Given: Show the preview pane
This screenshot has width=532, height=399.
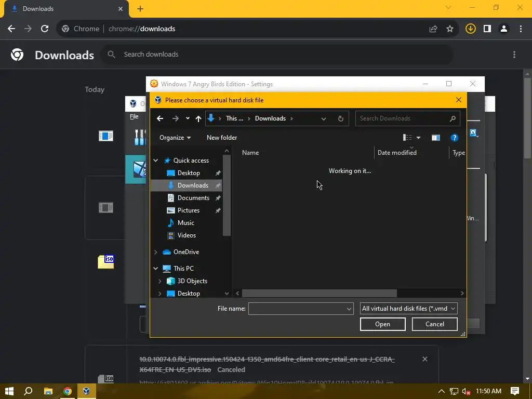Looking at the screenshot, I should pos(436,137).
